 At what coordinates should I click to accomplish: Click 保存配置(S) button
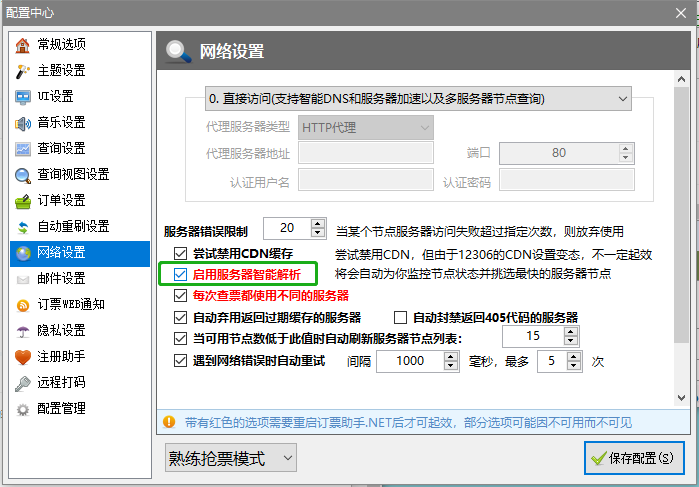tap(634, 458)
